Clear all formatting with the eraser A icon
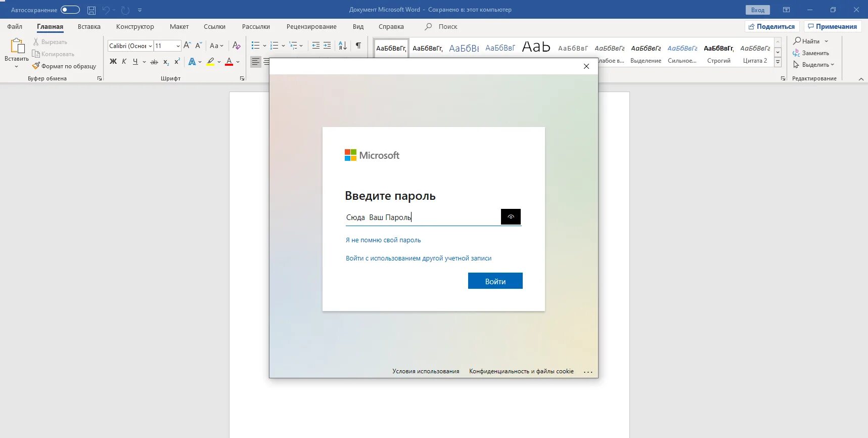 (x=236, y=46)
